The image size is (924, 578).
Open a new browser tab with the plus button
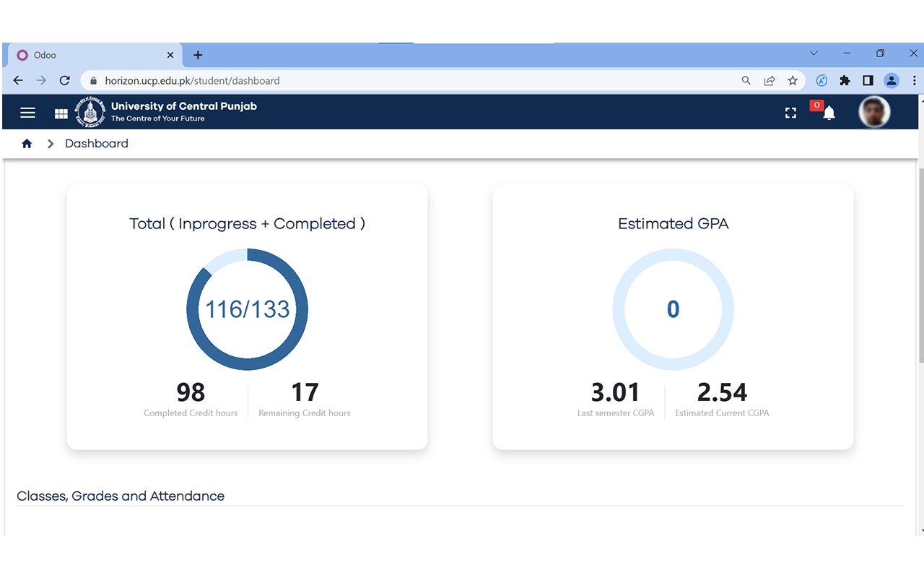[x=198, y=54]
